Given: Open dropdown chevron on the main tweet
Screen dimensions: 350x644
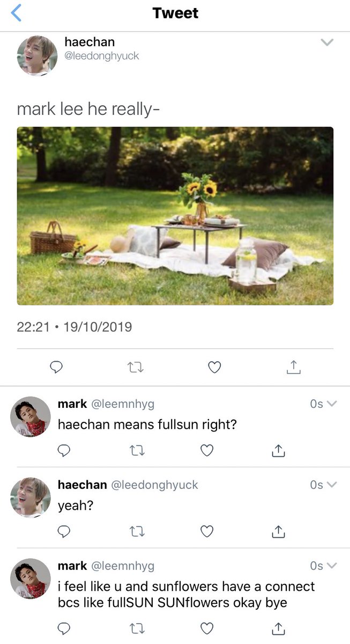Looking at the screenshot, I should (x=326, y=42).
